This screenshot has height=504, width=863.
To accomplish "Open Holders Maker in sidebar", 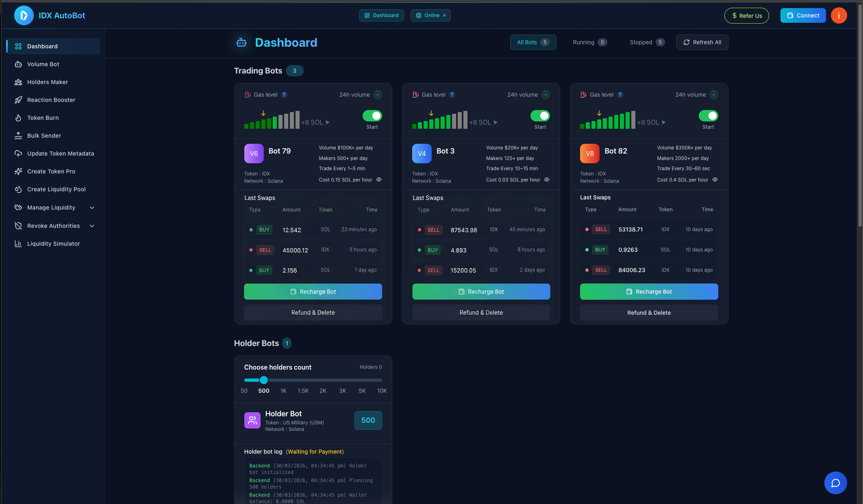I will click(53, 82).
